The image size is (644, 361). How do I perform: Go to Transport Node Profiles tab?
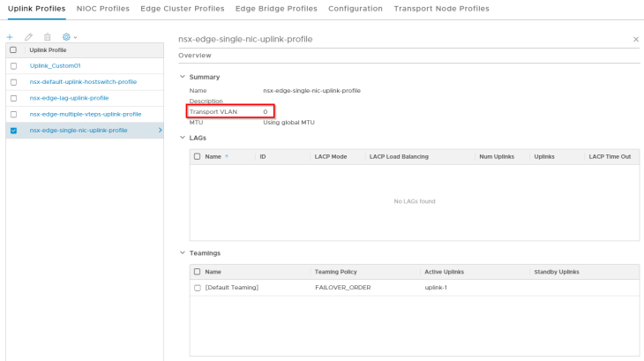click(x=441, y=9)
